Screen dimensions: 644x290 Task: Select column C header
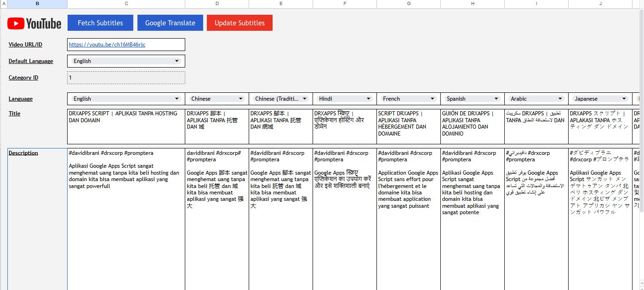click(126, 4)
